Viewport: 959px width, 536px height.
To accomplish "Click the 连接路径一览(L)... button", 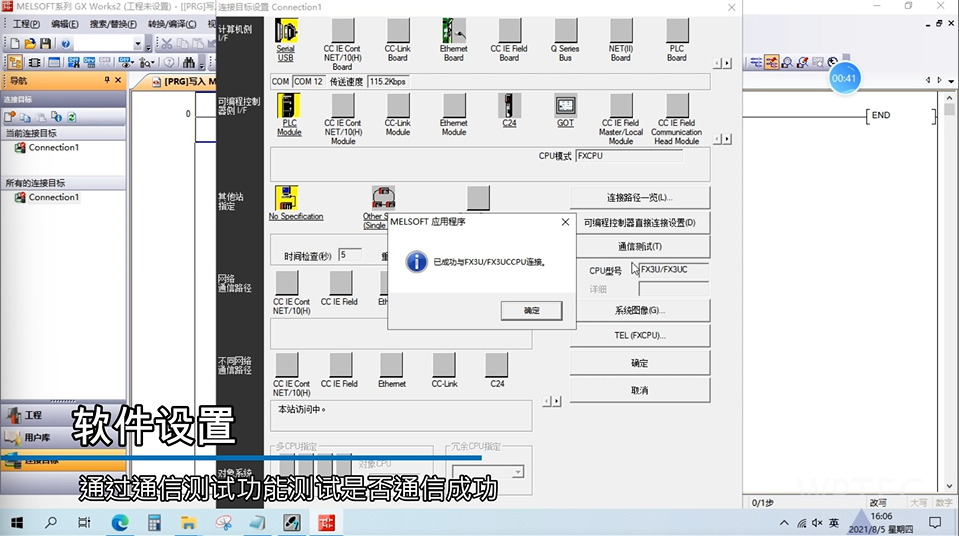I will 640,198.
